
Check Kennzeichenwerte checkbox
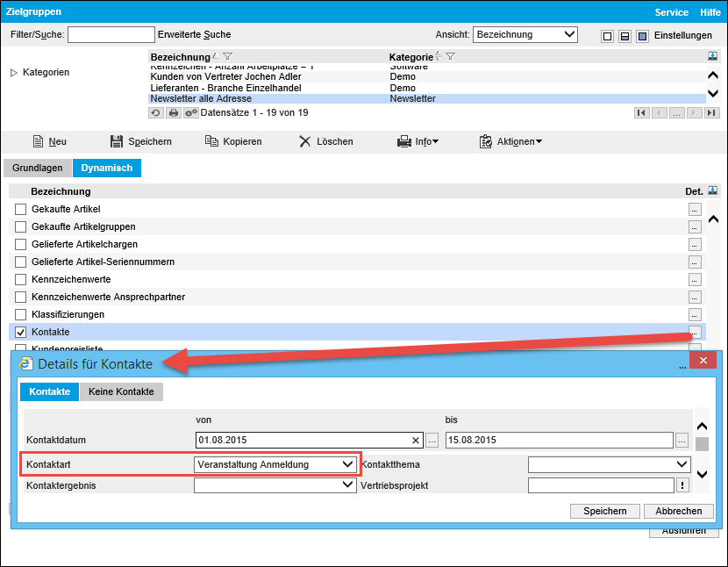point(20,280)
